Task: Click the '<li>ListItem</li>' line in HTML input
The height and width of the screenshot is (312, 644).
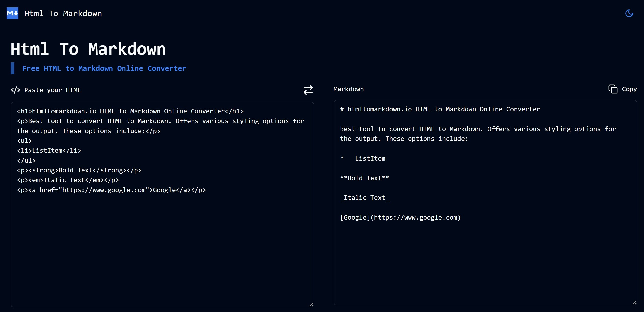Action: pos(49,150)
